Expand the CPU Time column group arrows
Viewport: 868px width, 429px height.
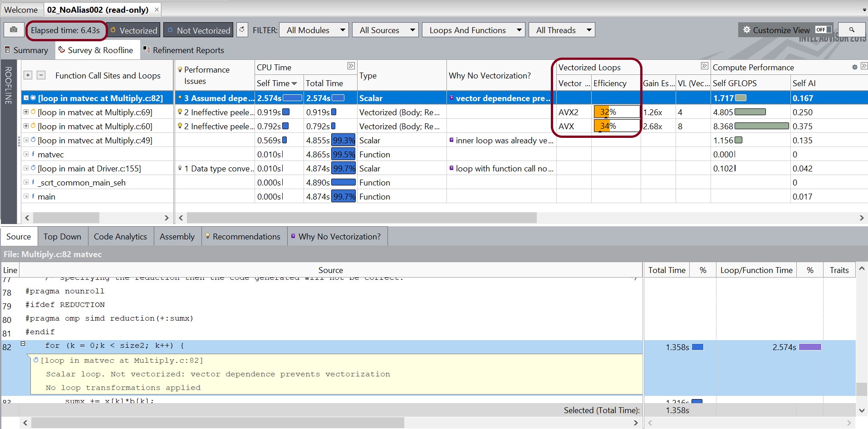pos(351,66)
